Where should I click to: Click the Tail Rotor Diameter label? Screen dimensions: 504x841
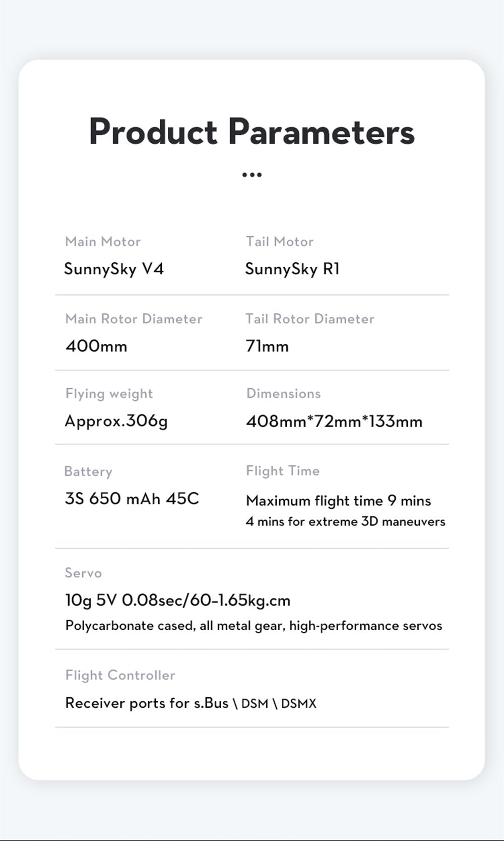click(310, 319)
